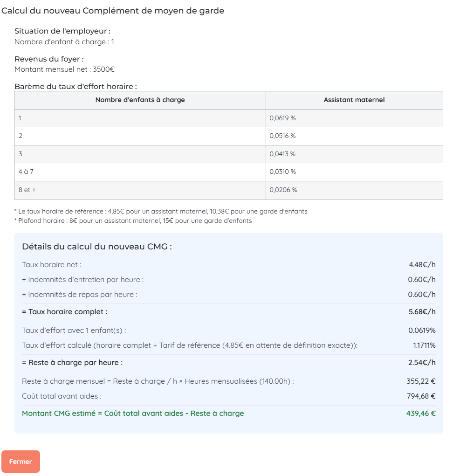
Task: Select the 0,0206 % rate cell
Action: 283,190
